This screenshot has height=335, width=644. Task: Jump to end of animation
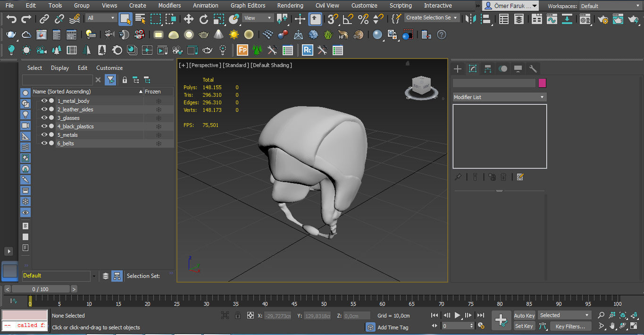point(480,315)
